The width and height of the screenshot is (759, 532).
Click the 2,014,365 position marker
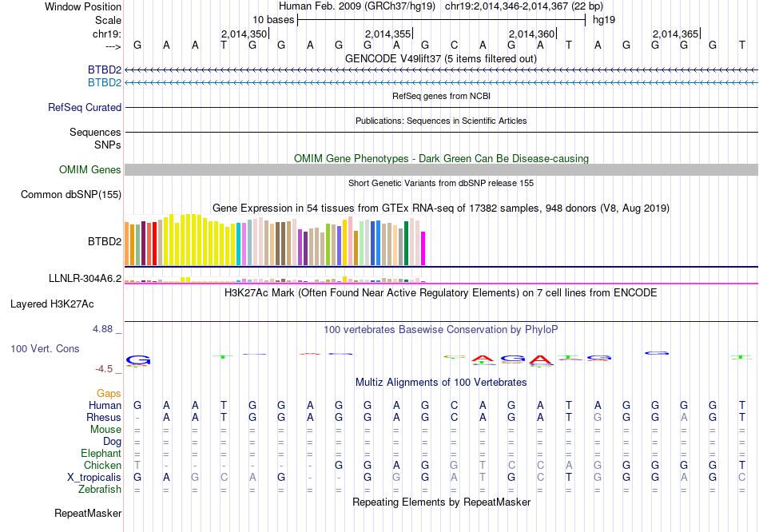(x=675, y=34)
